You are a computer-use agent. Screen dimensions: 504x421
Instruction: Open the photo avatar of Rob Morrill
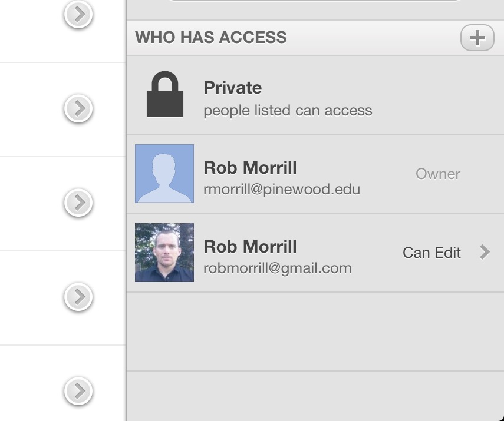pyautogui.click(x=164, y=253)
